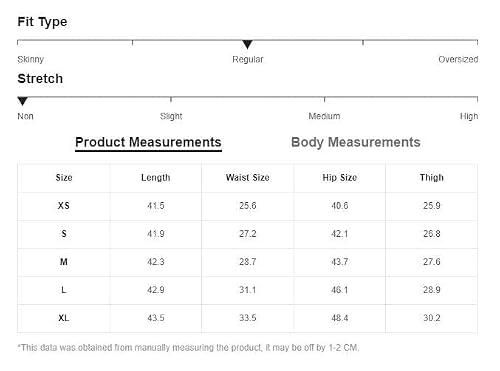Click the 41.9 length value for S

156,234
